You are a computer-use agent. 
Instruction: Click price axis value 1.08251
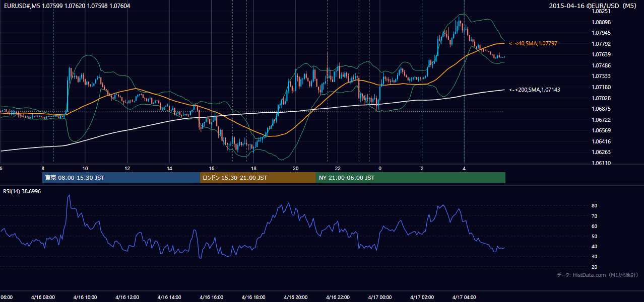click(x=602, y=11)
